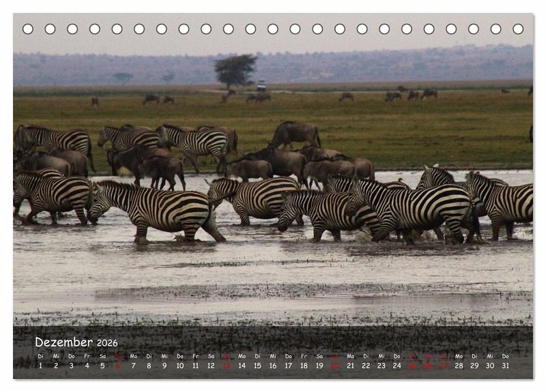This screenshot has width=546, height=392.
Task: Click date 21 in the calendar strip
Action: tap(350, 365)
